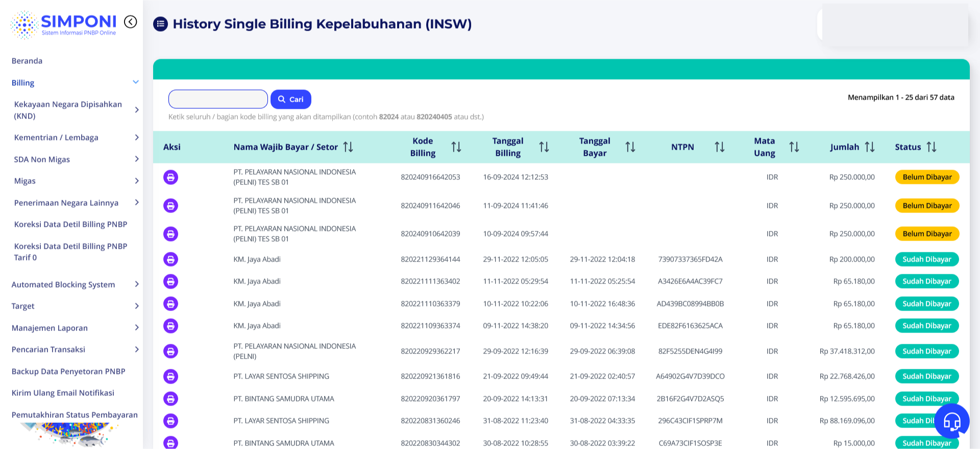
Task: Sort by Tanggal Bayar column
Action: 630,147
